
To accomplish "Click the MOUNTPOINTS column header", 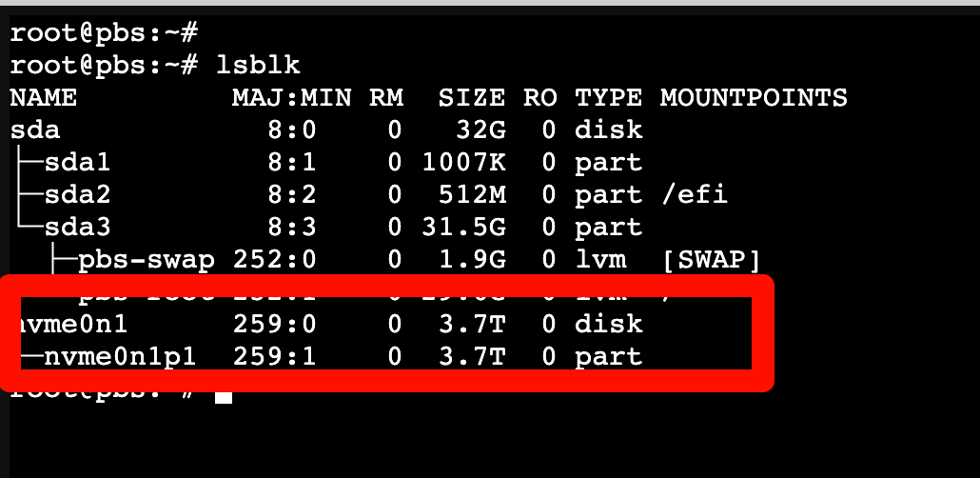I will pyautogui.click(x=754, y=97).
